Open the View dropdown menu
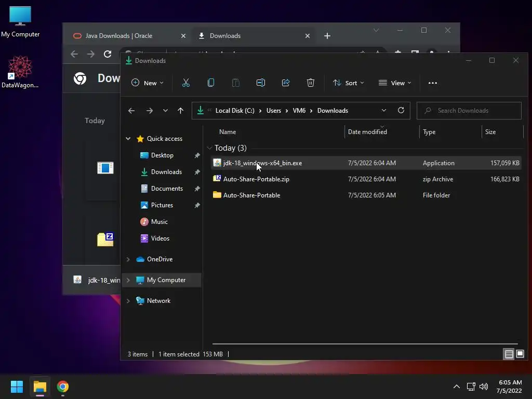The image size is (532, 399). (395, 83)
